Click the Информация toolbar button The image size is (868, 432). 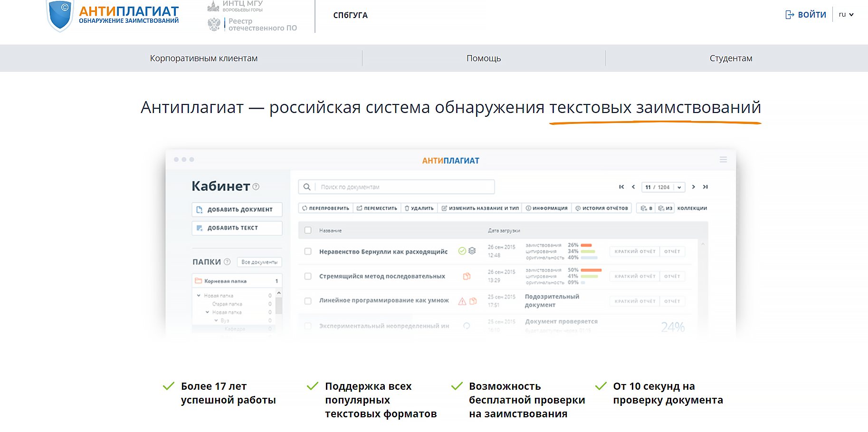(546, 208)
